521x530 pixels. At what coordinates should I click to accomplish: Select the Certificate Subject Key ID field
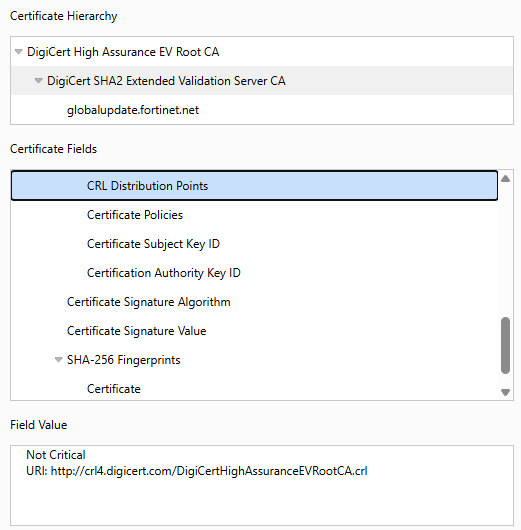point(254,244)
